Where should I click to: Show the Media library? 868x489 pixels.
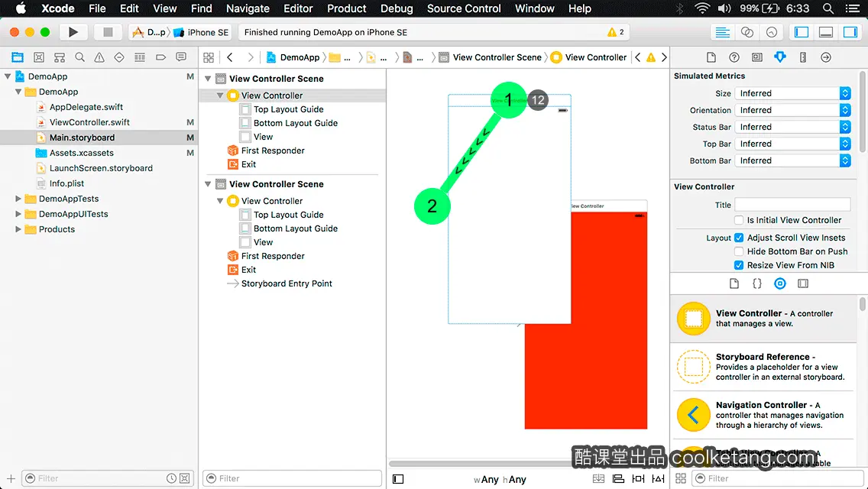(803, 283)
